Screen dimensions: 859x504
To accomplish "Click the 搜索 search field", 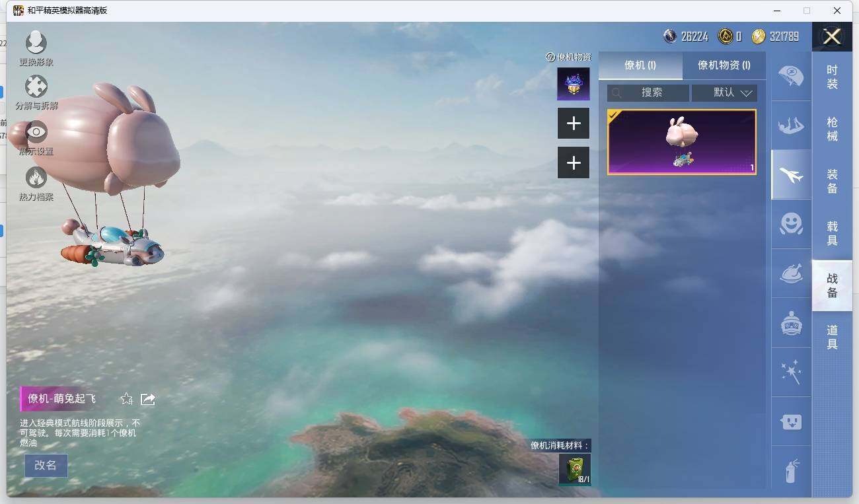I will [648, 93].
